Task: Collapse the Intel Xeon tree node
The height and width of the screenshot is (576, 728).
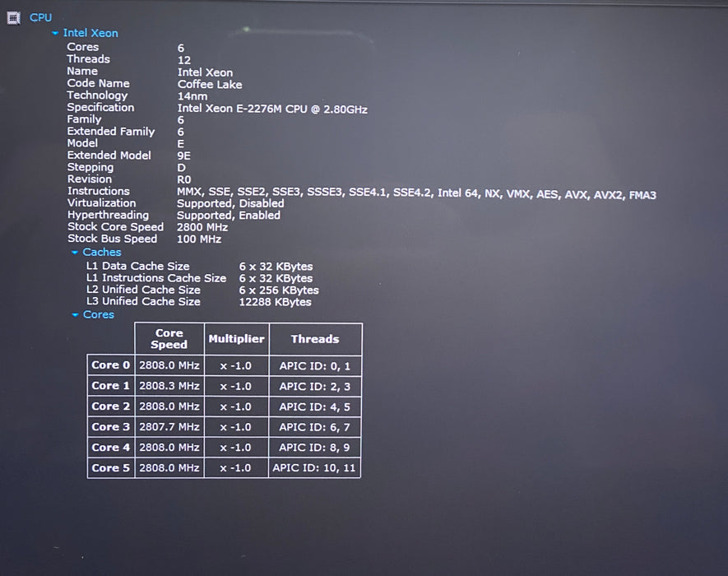Action: (x=55, y=33)
